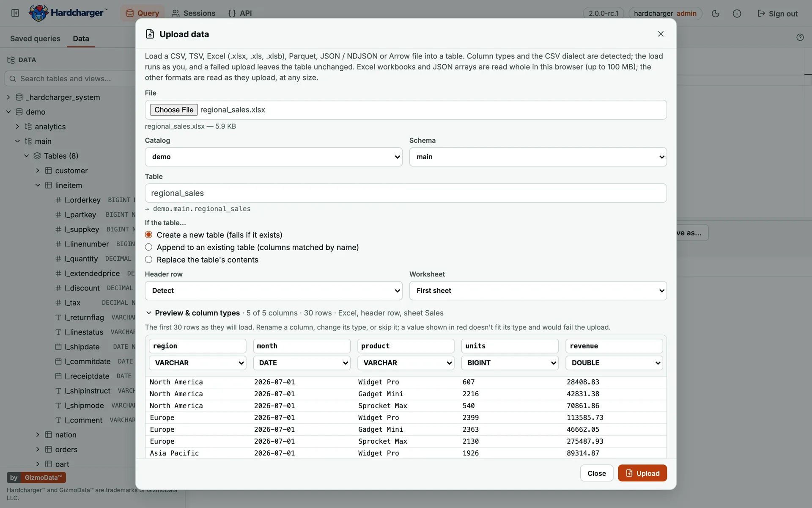This screenshot has width=812, height=508.
Task: Click the Tables (8) layers icon
Action: click(x=37, y=156)
